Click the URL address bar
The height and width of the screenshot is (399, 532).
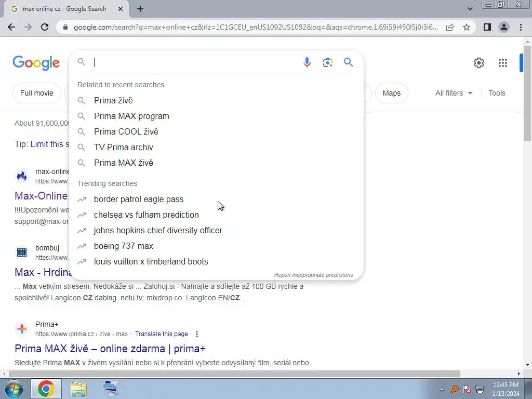tap(256, 27)
